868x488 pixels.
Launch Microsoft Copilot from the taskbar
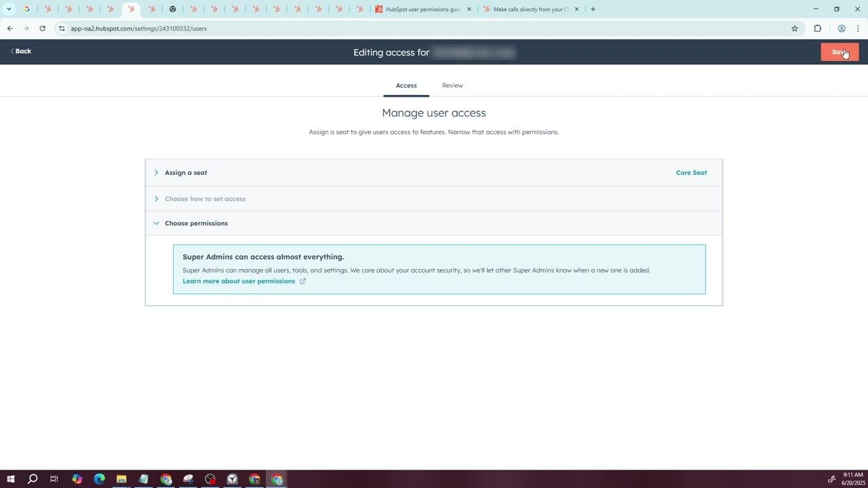click(77, 479)
